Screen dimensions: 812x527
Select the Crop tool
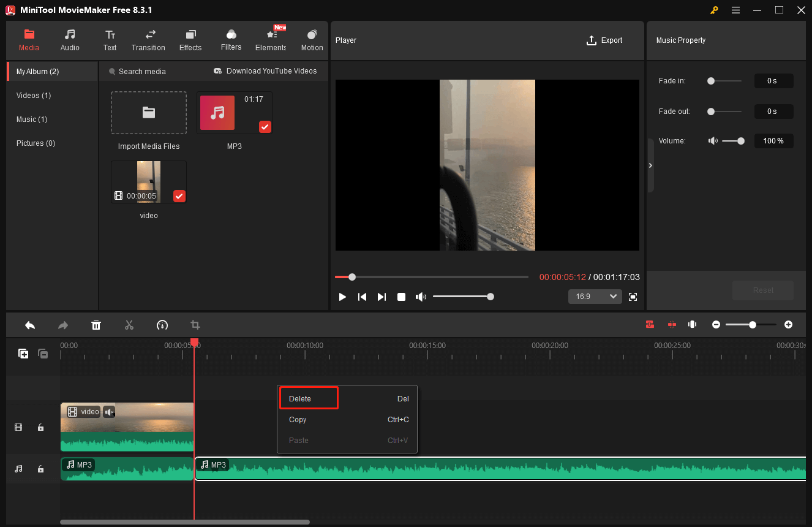[195, 325]
